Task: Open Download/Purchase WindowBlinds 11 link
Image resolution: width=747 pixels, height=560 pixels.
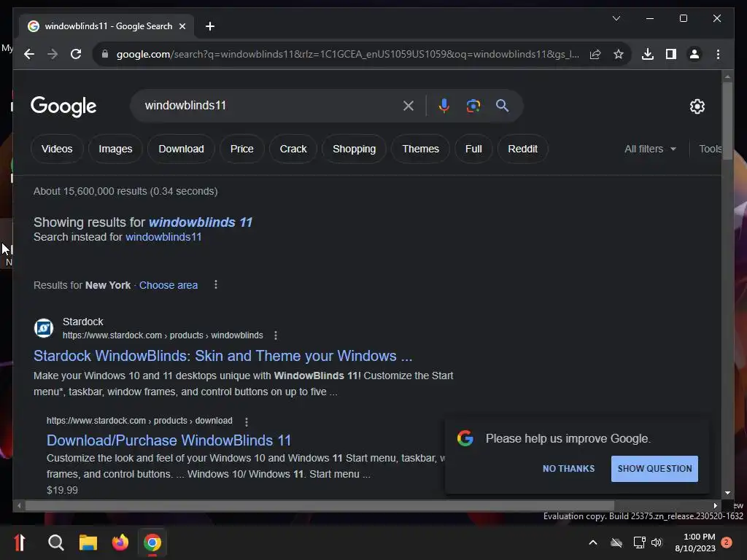Action: pyautogui.click(x=169, y=440)
